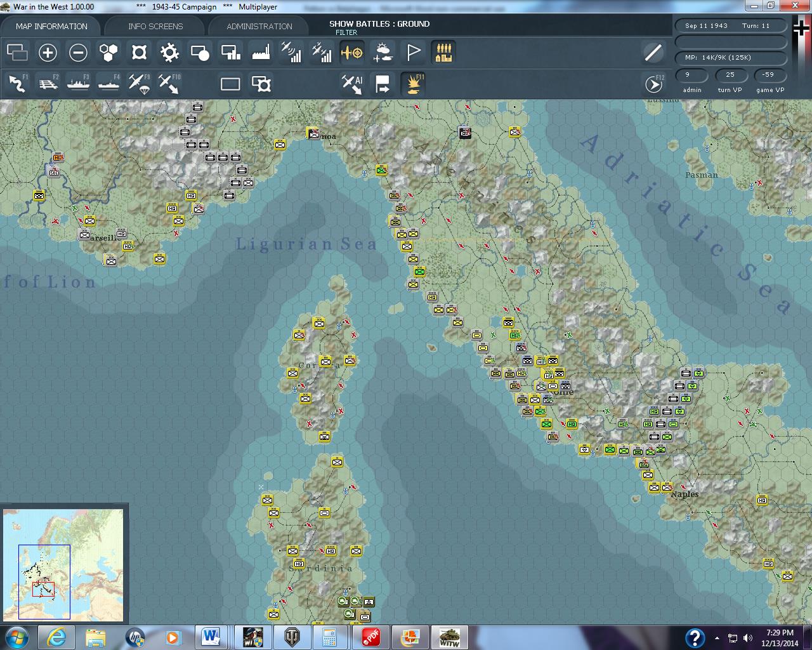Open the WITW game taskbar icon
Viewport: 812px width, 650px height.
[450, 637]
